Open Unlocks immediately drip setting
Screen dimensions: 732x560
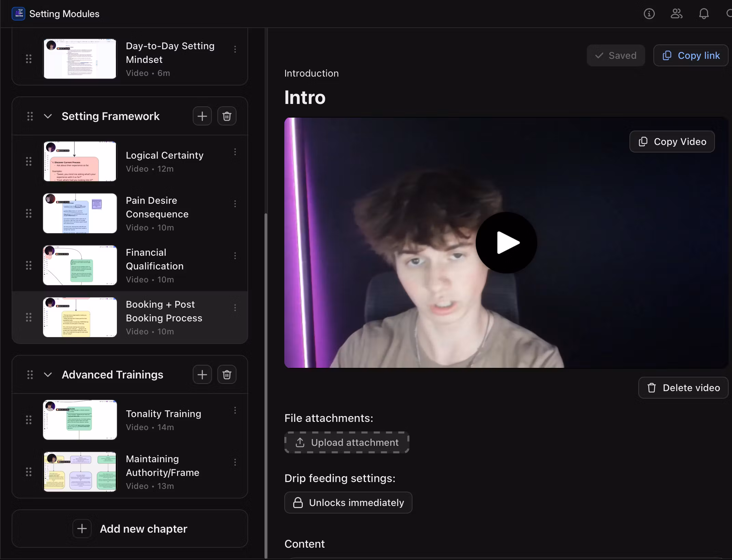pos(348,503)
